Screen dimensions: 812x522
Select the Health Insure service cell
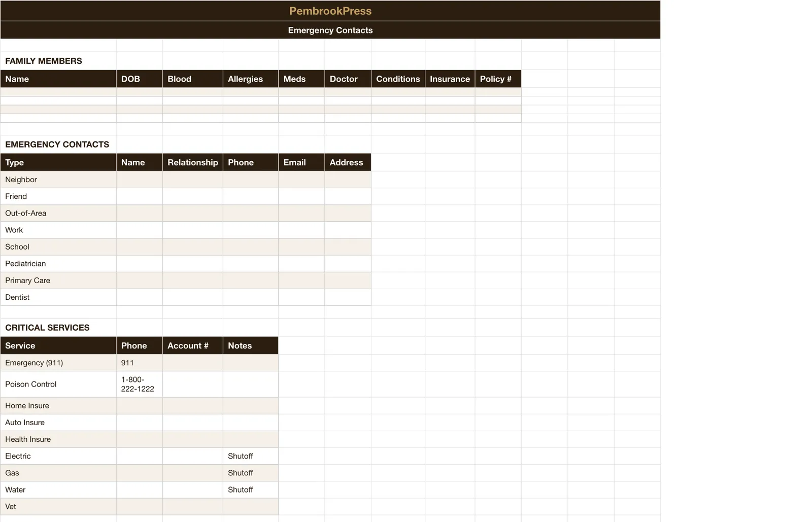(58, 439)
